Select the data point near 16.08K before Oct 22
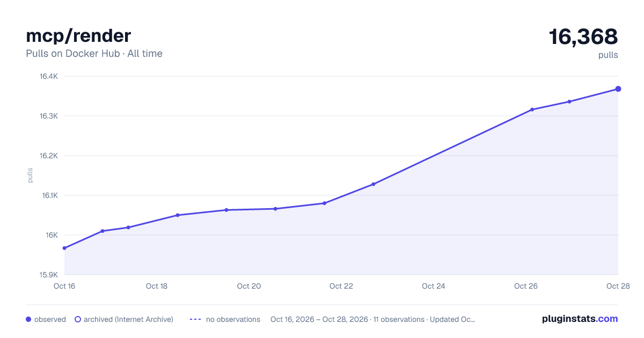The image size is (644, 338). [324, 203]
